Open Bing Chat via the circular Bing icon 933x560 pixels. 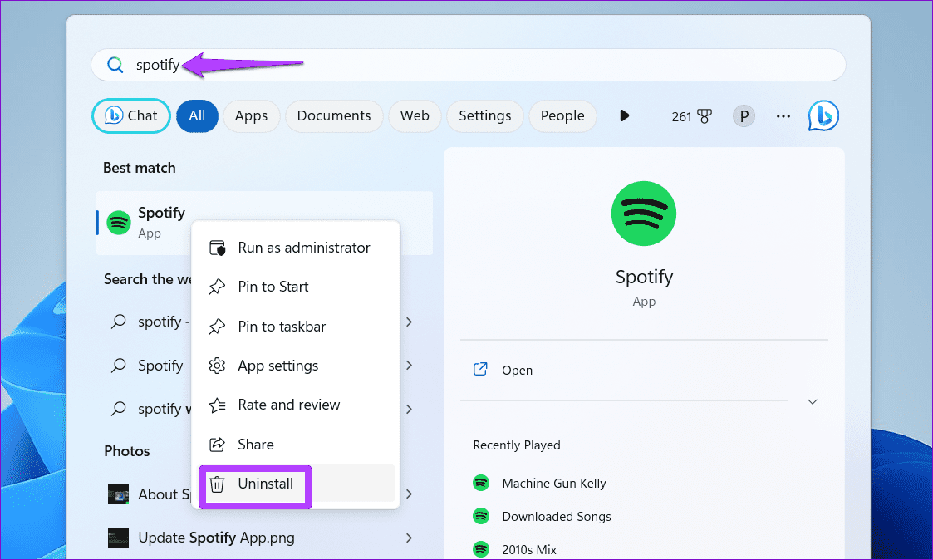click(823, 115)
